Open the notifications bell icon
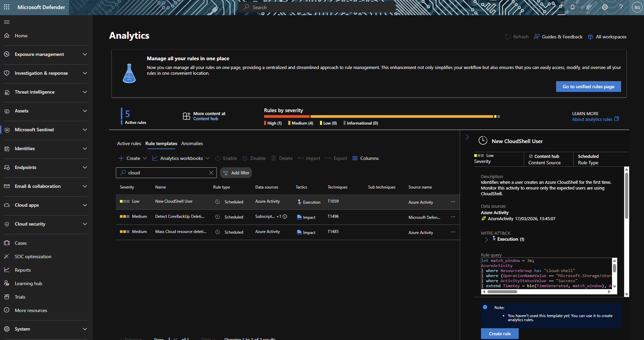 coord(572,7)
